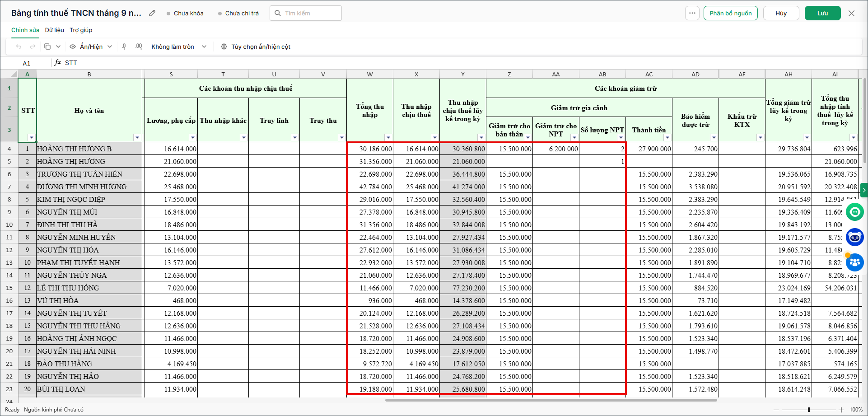Click the copy icon in the toolbar
This screenshot has height=416, width=868.
47,47
